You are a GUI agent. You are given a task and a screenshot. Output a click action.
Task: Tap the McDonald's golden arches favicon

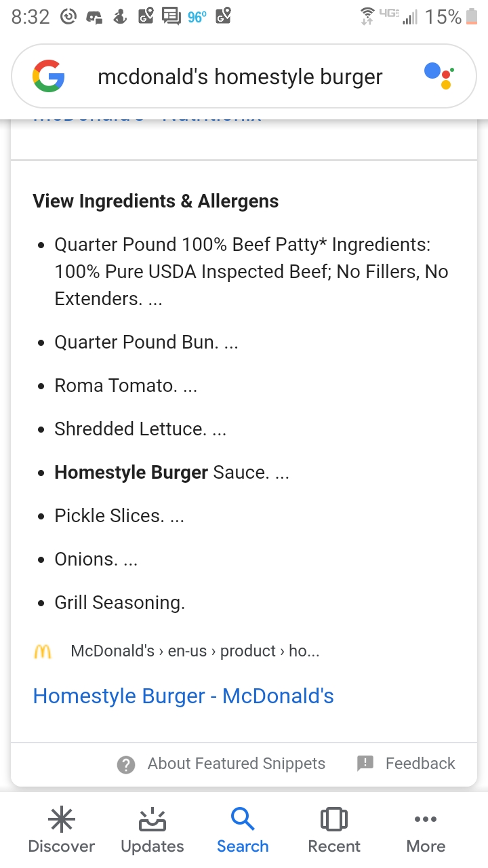(42, 652)
